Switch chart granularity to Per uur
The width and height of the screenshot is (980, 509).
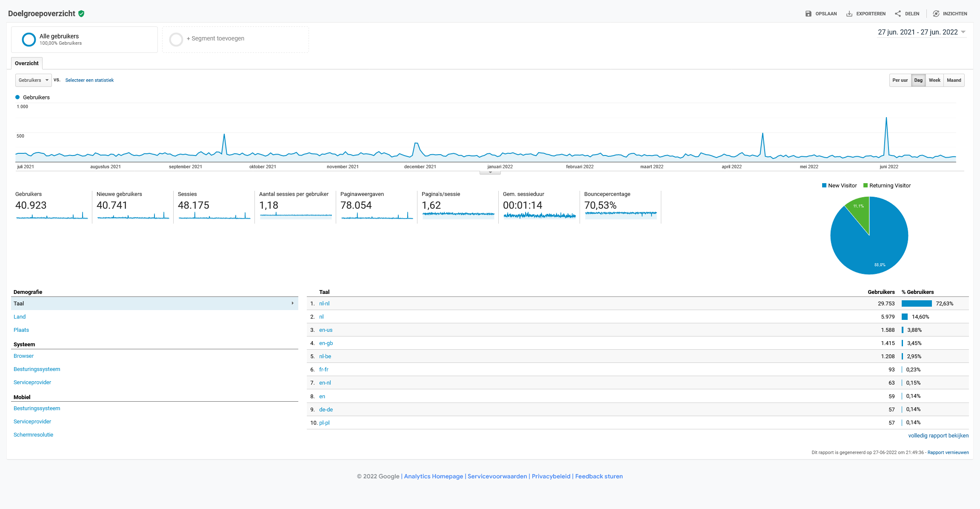pyautogui.click(x=900, y=80)
